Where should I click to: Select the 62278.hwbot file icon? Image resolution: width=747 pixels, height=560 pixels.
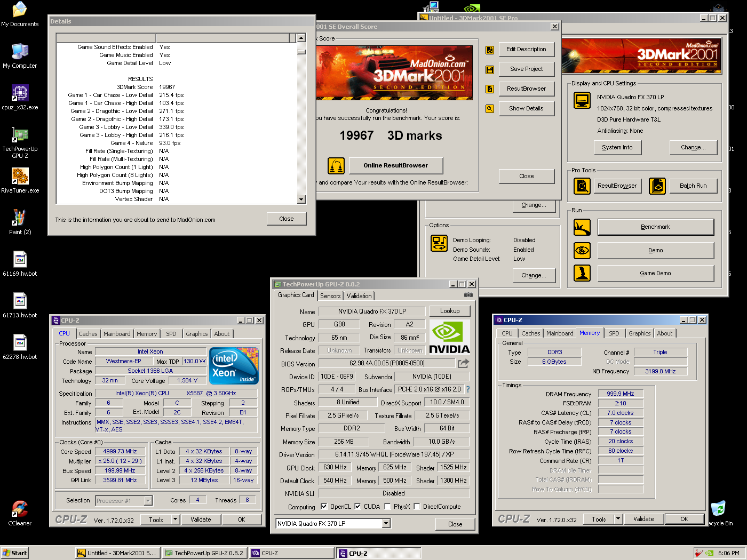(x=20, y=347)
